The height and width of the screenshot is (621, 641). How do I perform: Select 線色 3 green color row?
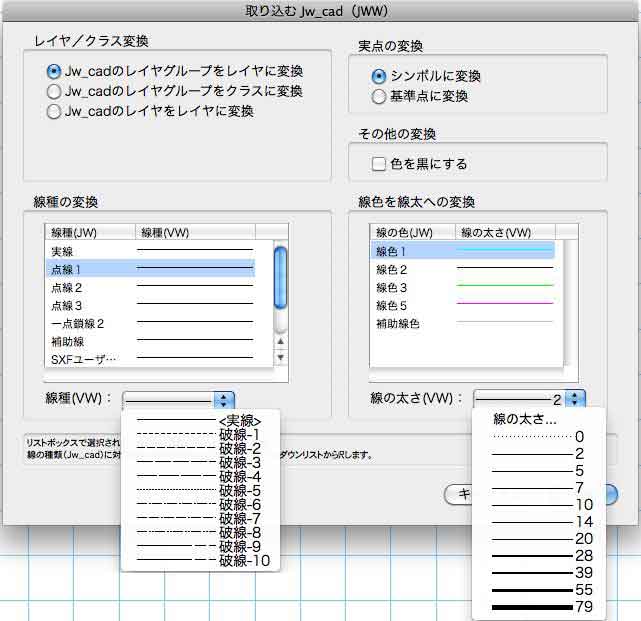coord(462,288)
